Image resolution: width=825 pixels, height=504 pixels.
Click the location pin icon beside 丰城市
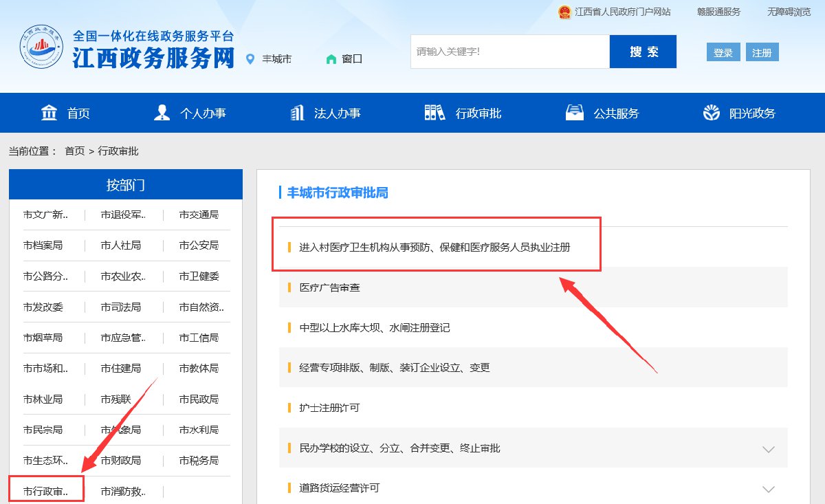(x=250, y=59)
